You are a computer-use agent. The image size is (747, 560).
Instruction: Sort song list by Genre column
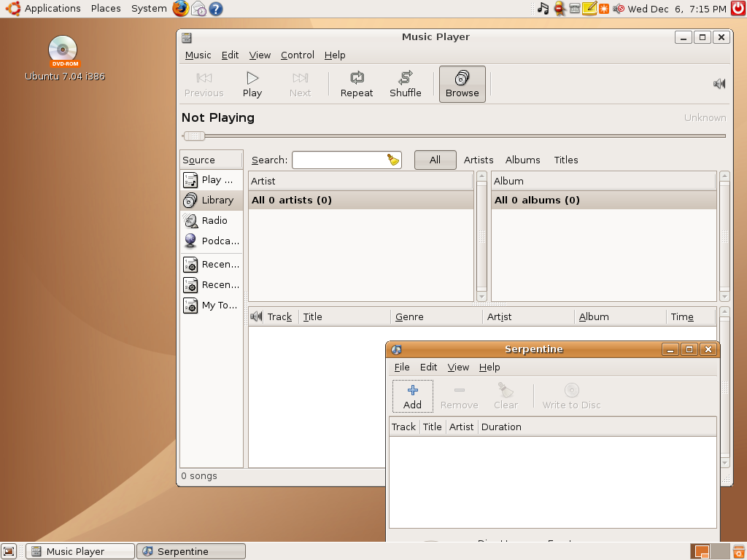[436, 316]
